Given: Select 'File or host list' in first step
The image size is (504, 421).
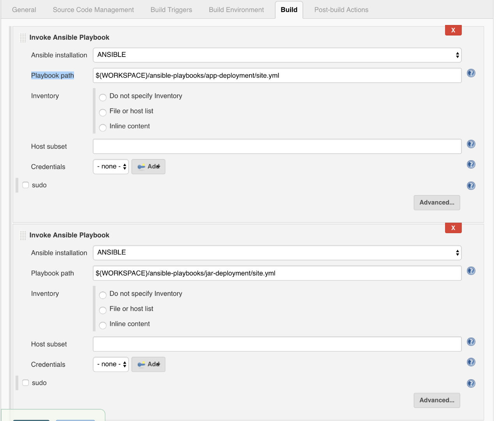Looking at the screenshot, I should pos(103,112).
